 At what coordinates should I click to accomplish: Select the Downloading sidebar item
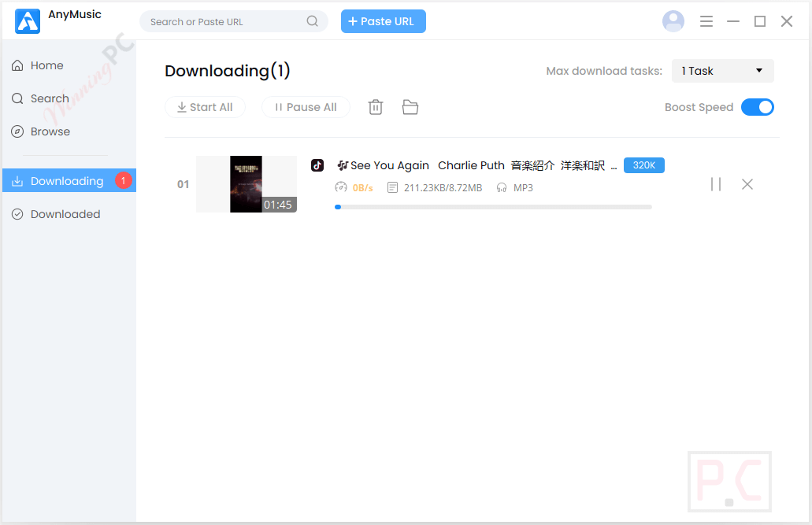(69, 181)
